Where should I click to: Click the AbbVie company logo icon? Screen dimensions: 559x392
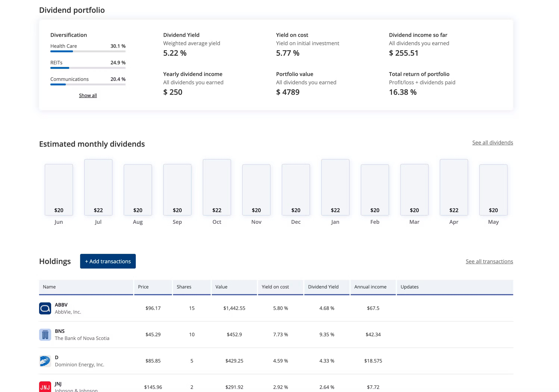pyautogui.click(x=45, y=308)
